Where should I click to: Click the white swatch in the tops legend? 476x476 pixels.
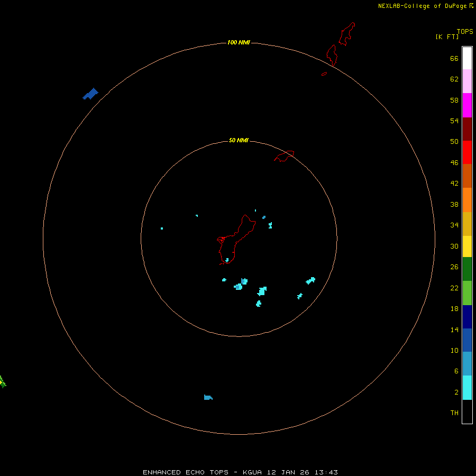click(x=467, y=58)
